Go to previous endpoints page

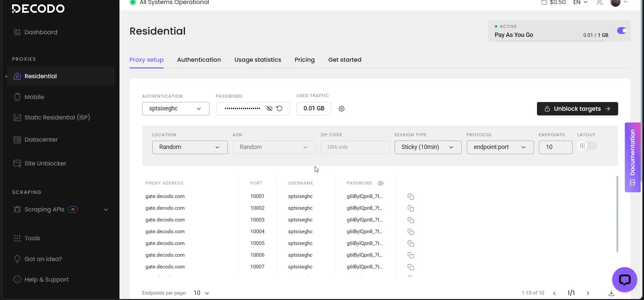coord(554,293)
